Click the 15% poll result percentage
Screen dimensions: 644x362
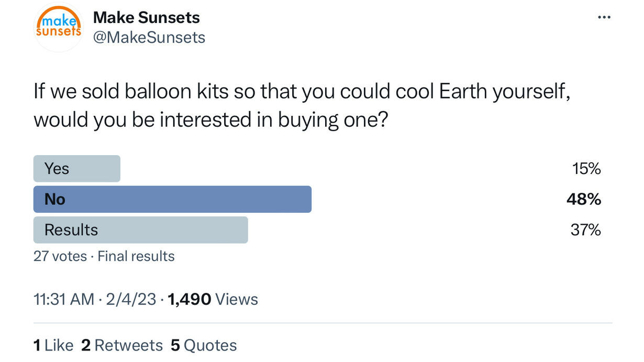tap(586, 169)
